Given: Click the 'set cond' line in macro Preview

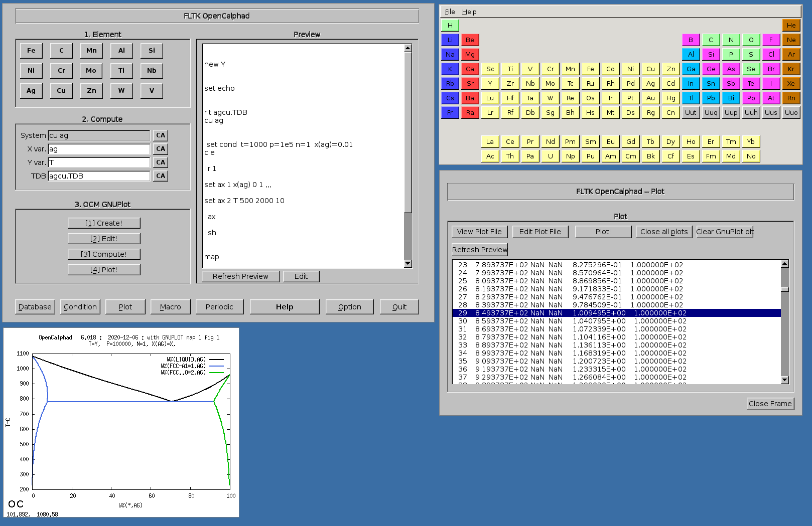Looking at the screenshot, I should [280, 144].
